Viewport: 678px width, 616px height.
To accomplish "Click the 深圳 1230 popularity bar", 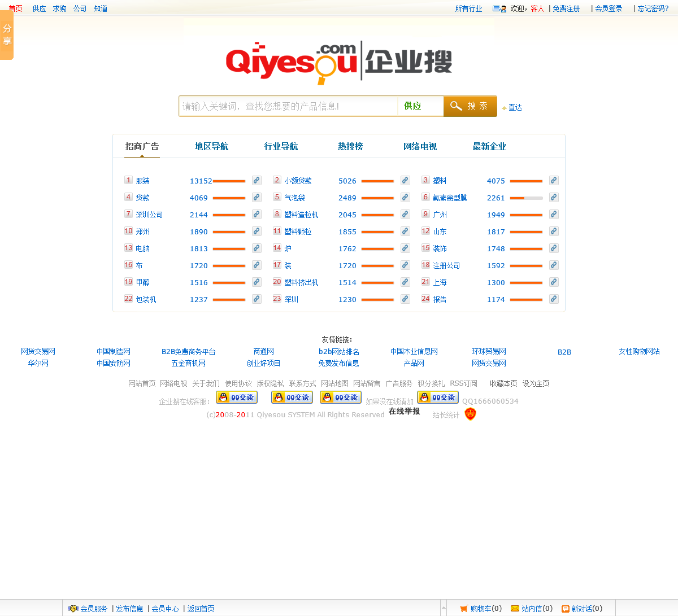I will click(x=377, y=300).
